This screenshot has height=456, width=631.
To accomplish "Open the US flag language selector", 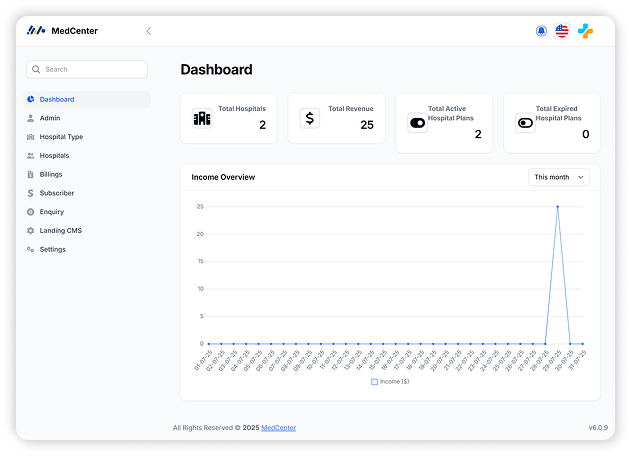I will point(562,31).
